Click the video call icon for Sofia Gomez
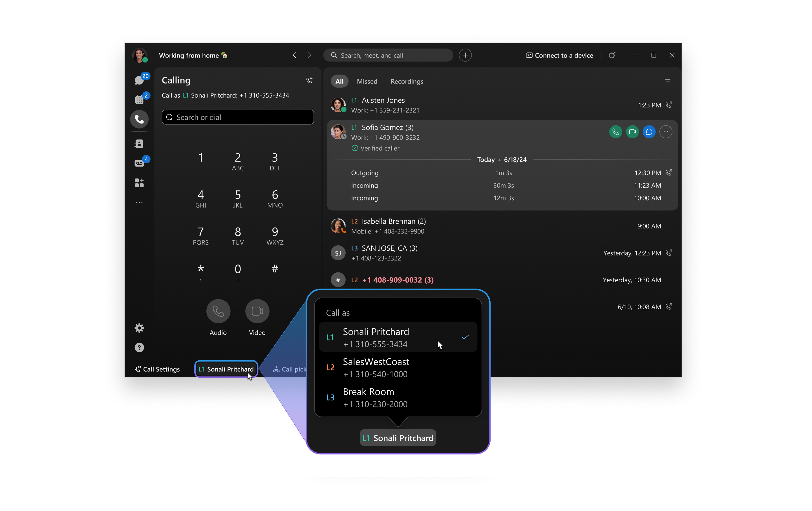The image size is (812, 511). coord(631,131)
